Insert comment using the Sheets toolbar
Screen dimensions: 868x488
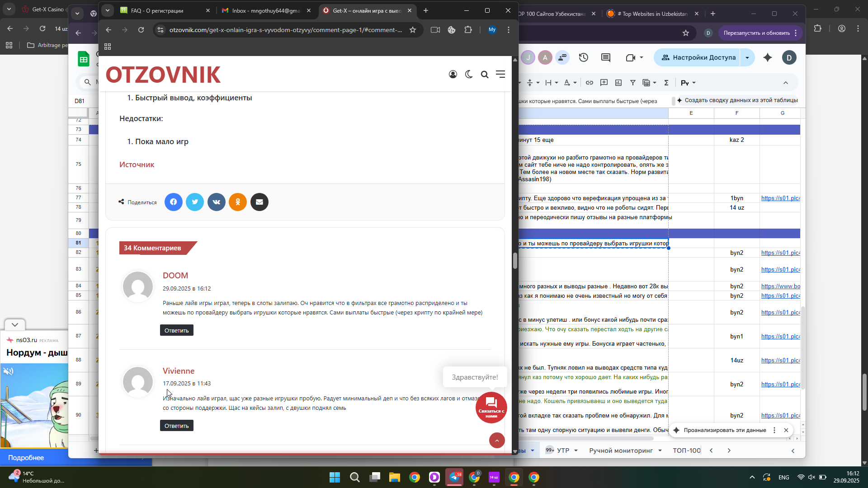pos(604,83)
